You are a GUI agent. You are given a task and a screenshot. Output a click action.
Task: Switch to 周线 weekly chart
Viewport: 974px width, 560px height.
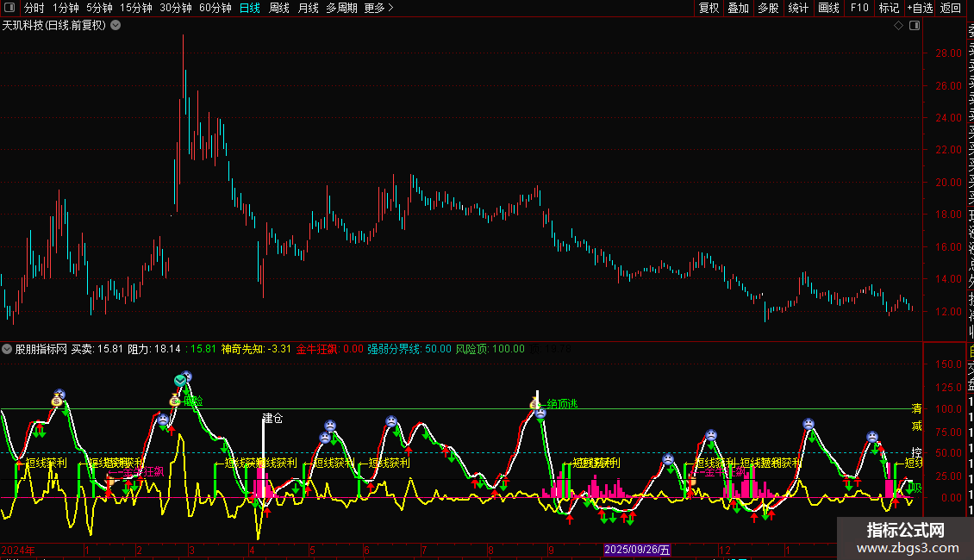(279, 8)
